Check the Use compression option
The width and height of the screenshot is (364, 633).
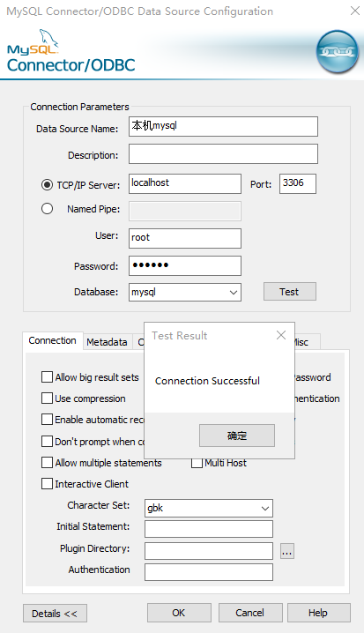(x=48, y=398)
